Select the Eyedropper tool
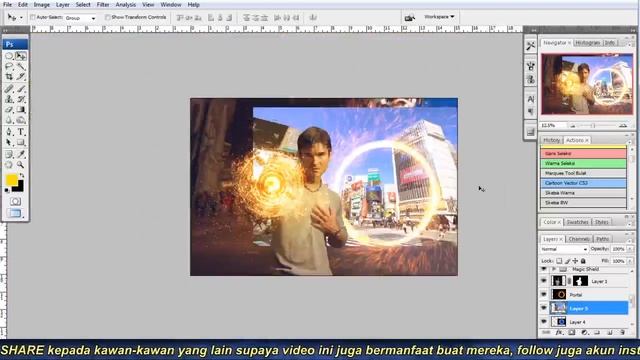640x360 pixels. coord(21,154)
